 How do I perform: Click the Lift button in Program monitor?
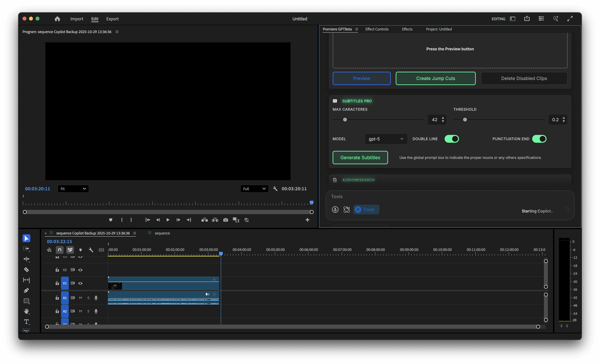(205, 220)
